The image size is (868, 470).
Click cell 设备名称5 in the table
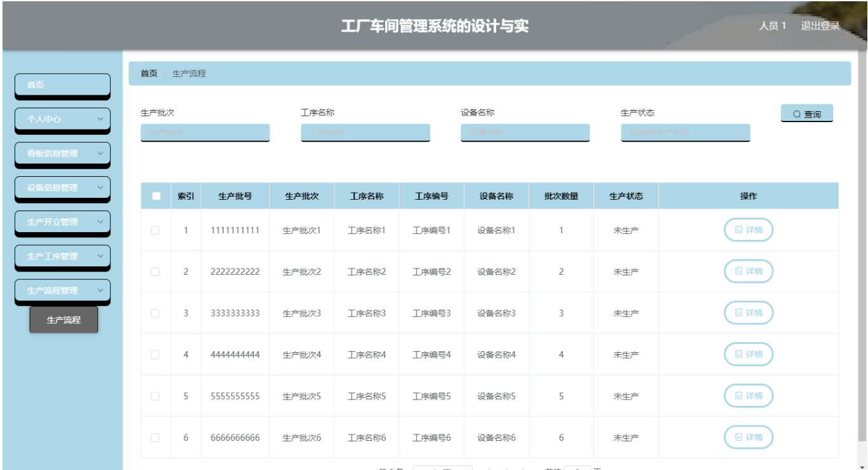pyautogui.click(x=496, y=396)
